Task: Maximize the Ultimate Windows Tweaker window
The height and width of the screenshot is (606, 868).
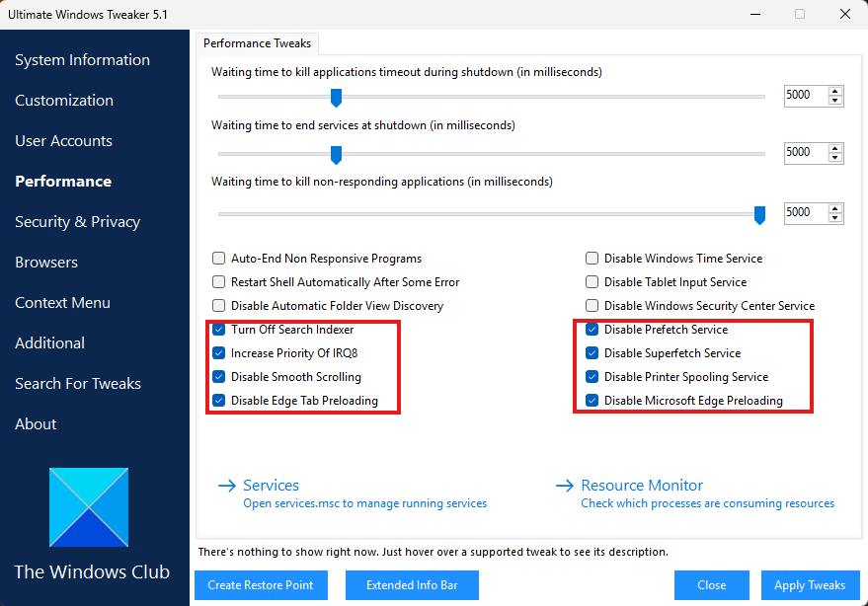Action: (800, 14)
